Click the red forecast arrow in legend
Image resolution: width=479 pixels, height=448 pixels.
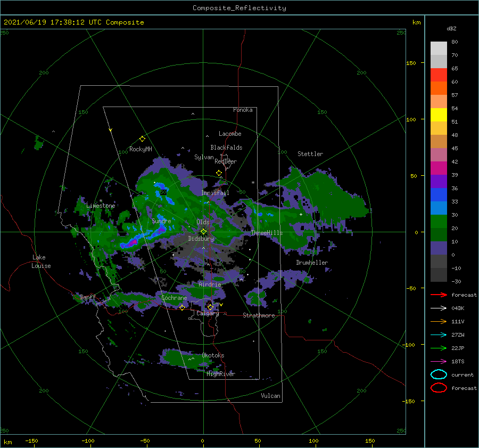tap(439, 295)
